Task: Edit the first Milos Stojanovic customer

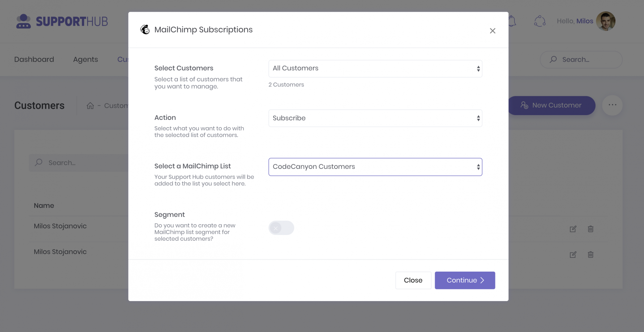Action: point(573,229)
